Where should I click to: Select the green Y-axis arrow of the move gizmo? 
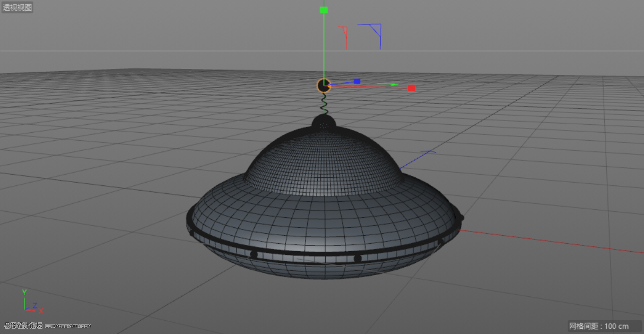[324, 48]
